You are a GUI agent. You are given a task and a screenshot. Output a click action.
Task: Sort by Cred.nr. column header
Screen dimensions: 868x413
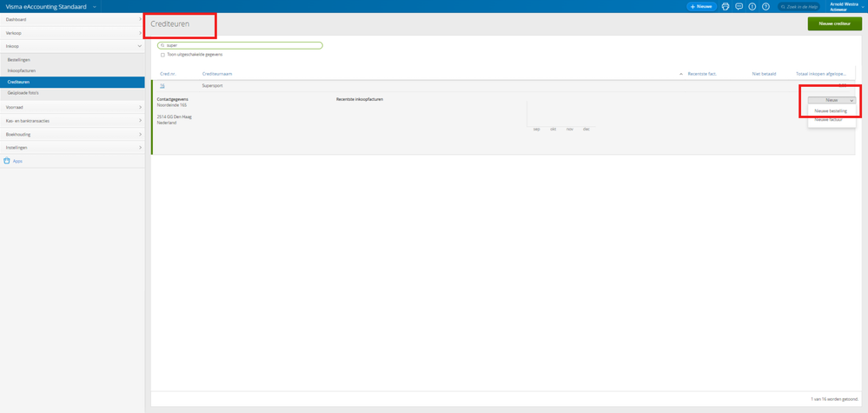[x=168, y=73]
